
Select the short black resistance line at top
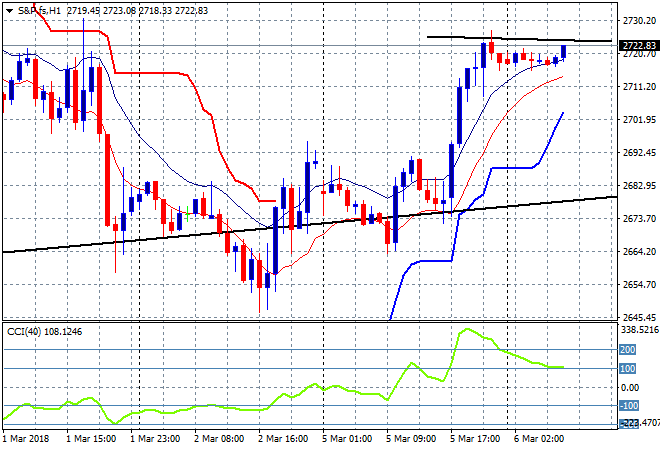(x=519, y=39)
